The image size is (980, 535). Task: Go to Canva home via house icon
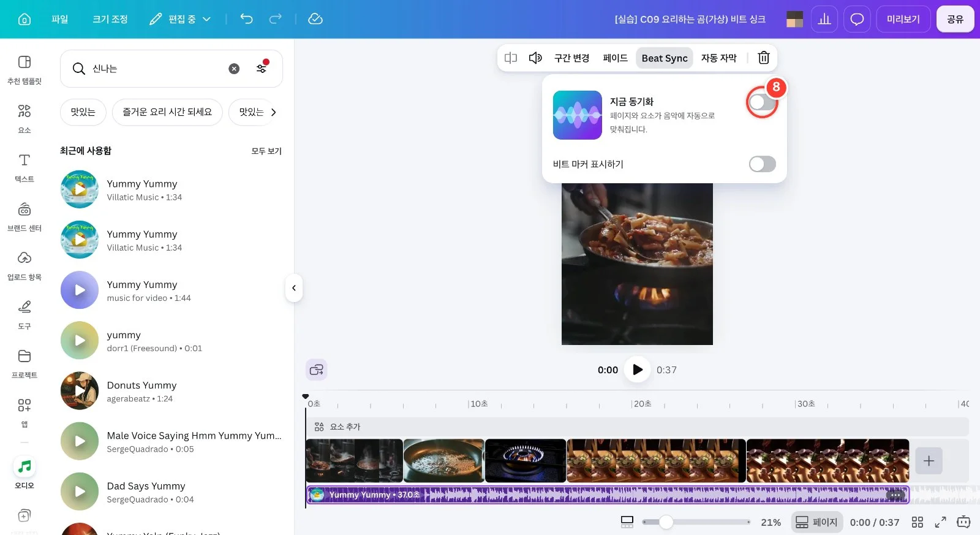pyautogui.click(x=24, y=19)
